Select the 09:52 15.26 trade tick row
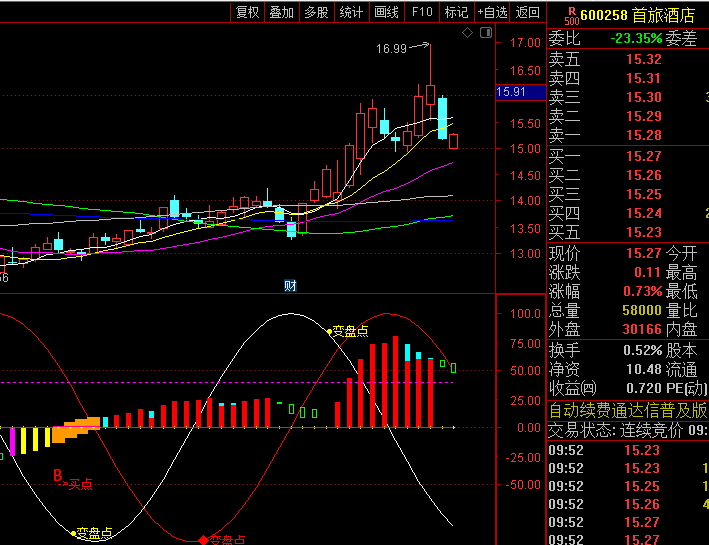This screenshot has width=709, height=545. 628,504
